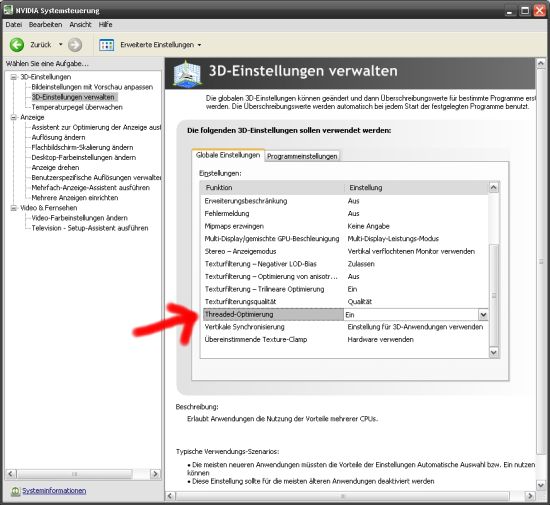Collapse the Video & Fernsehen tree node
Screen dimensions: 550x505
tap(13, 208)
